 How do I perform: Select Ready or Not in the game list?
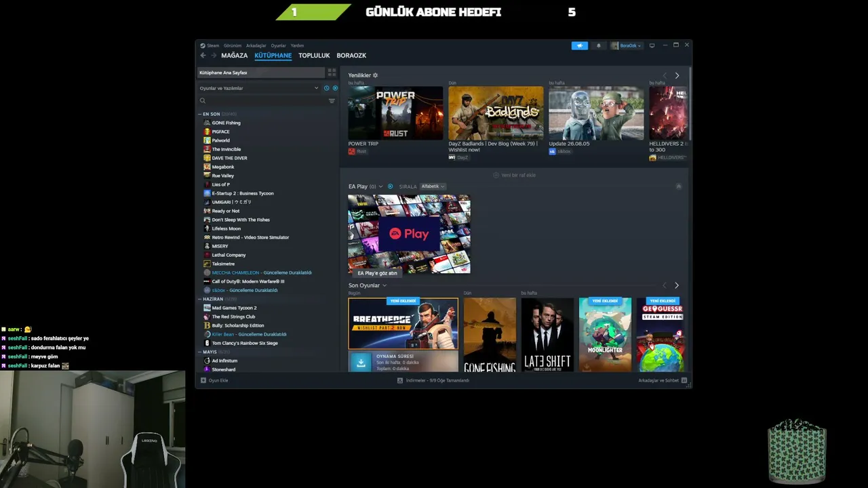225,211
